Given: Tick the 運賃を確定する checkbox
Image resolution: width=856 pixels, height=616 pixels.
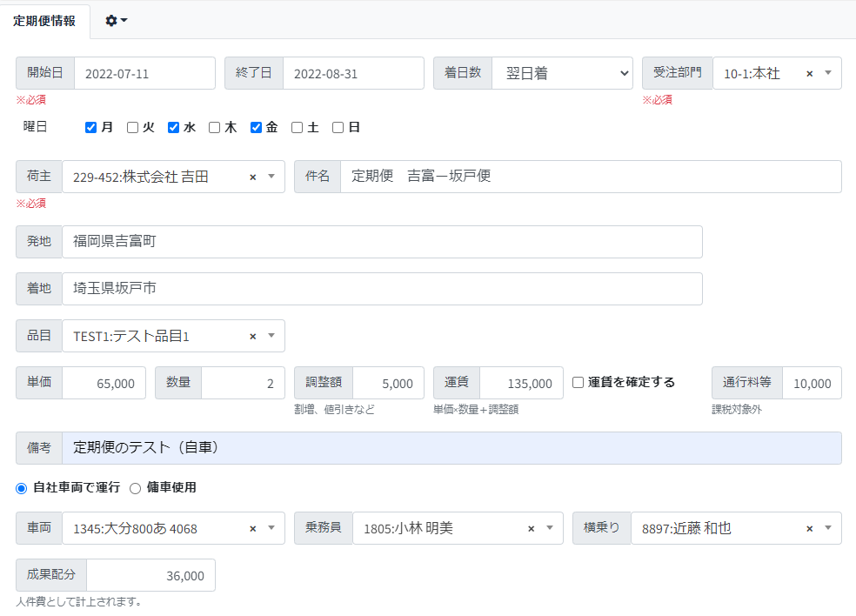Looking at the screenshot, I should [x=578, y=382].
